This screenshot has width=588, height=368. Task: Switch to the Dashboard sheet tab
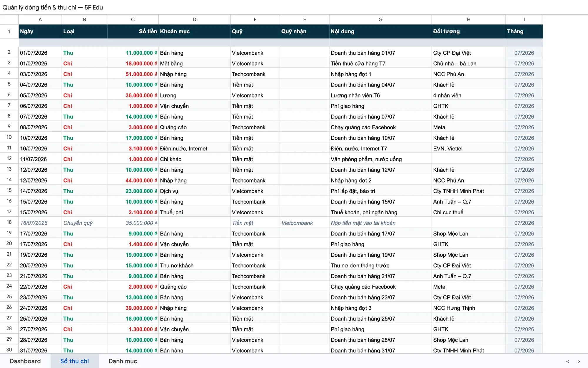point(25,361)
